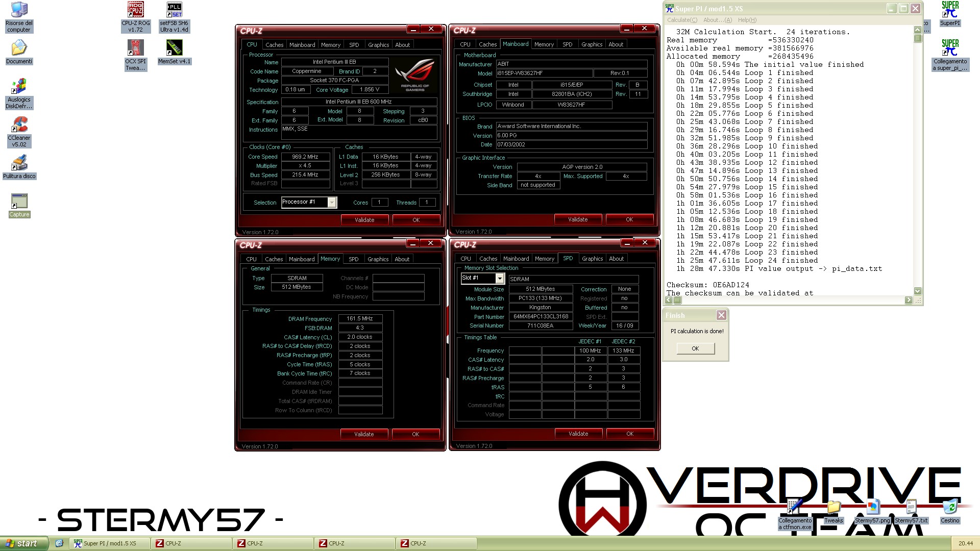Click Super PI vertical scrollbar down arrow
Image resolution: width=980 pixels, height=551 pixels.
tap(918, 291)
